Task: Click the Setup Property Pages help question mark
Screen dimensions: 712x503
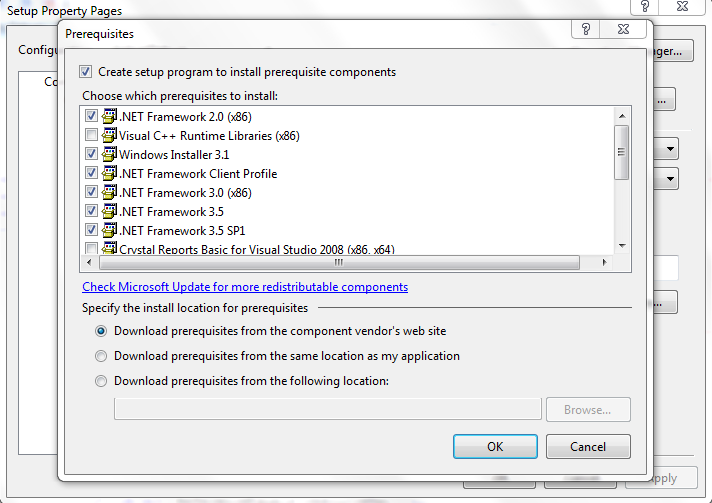Action: pyautogui.click(x=645, y=6)
